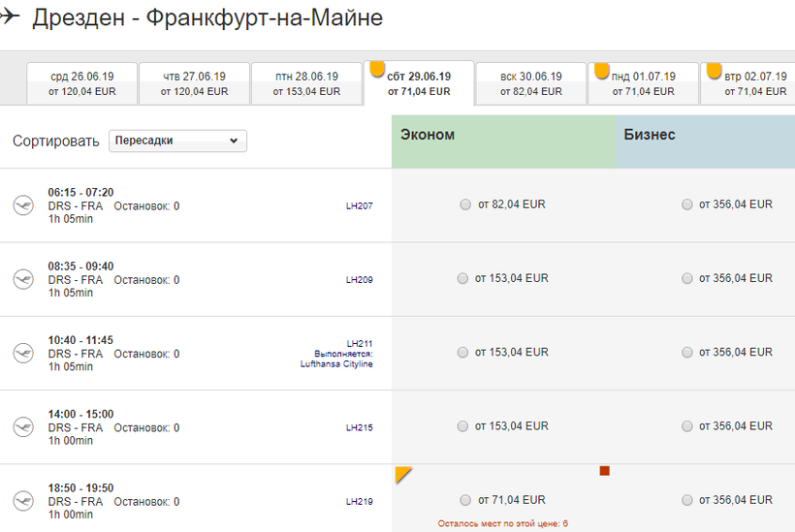Screen dimensions: 795x532
Task: Select economy fare 82,04 EUR for LH207
Action: pos(465,204)
